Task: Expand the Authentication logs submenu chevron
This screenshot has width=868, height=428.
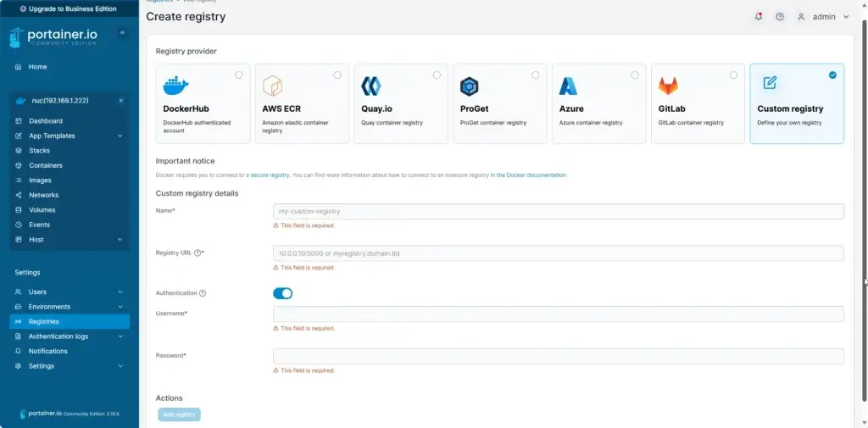Action: [120, 336]
